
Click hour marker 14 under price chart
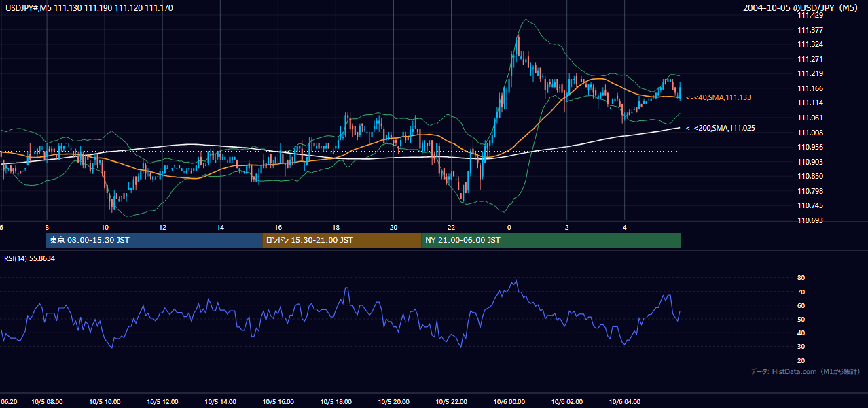[220, 227]
